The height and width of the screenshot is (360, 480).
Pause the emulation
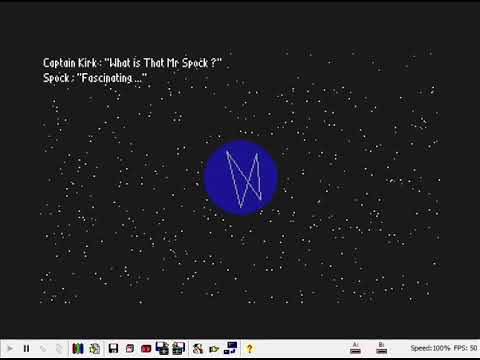click(26, 349)
